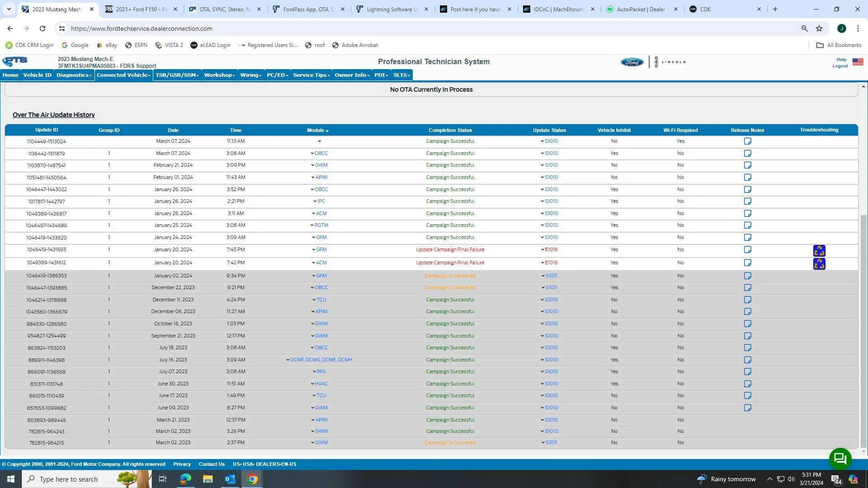Open the PDI menu
Viewport: 868px width, 488px height.
[x=381, y=75]
